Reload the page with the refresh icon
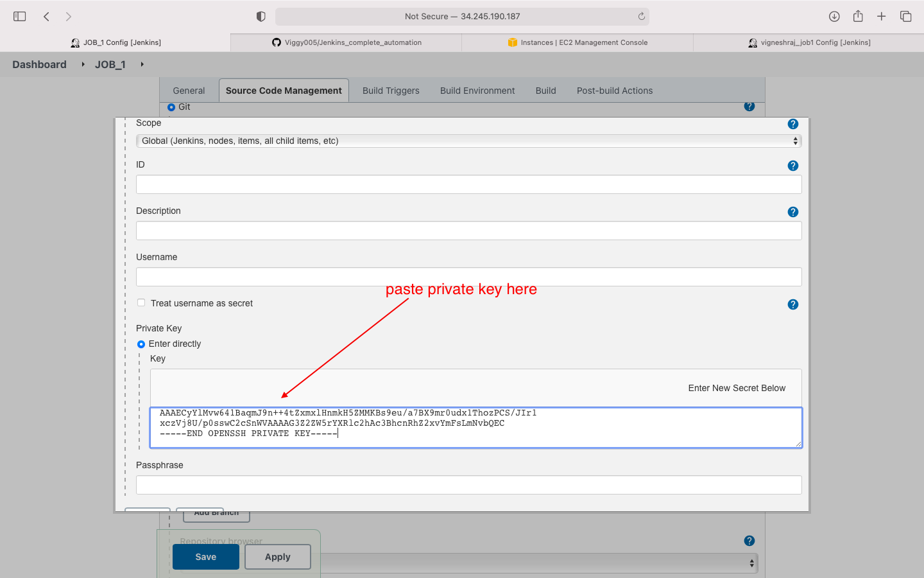924x578 pixels. (641, 17)
